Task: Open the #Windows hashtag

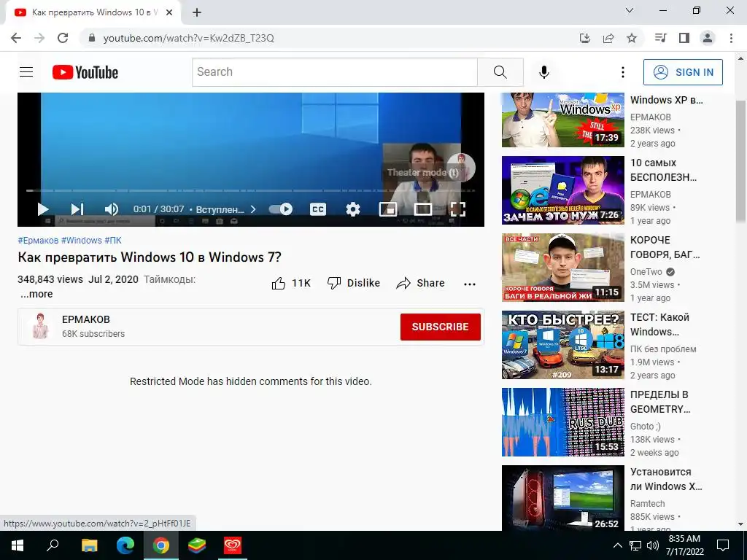Action: 82,241
